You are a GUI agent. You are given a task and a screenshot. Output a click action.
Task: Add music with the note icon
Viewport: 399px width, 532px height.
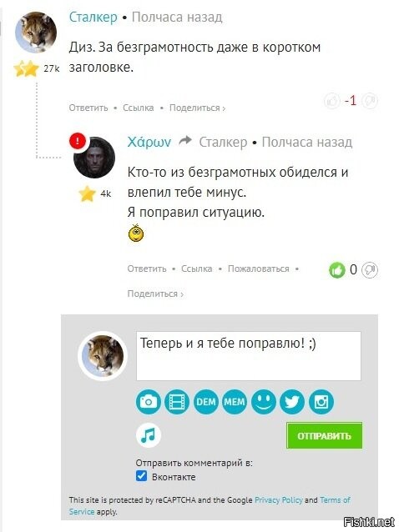tap(149, 435)
